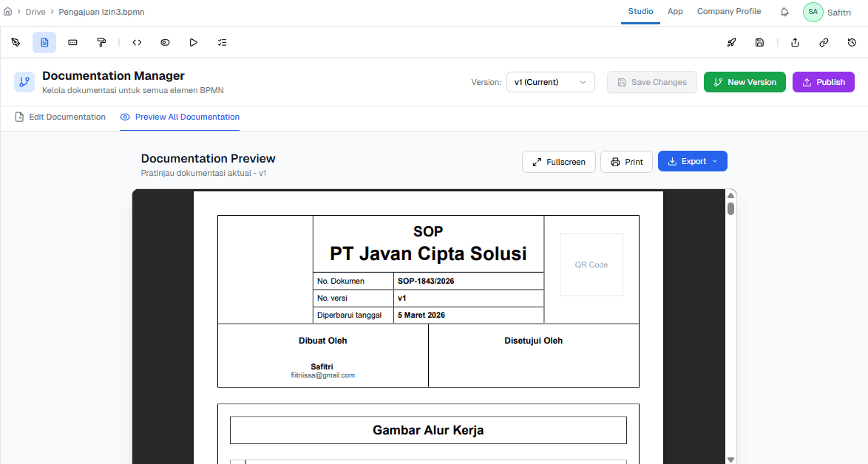Open the share/upload icon in top bar
This screenshot has height=464, width=868.
coord(795,42)
